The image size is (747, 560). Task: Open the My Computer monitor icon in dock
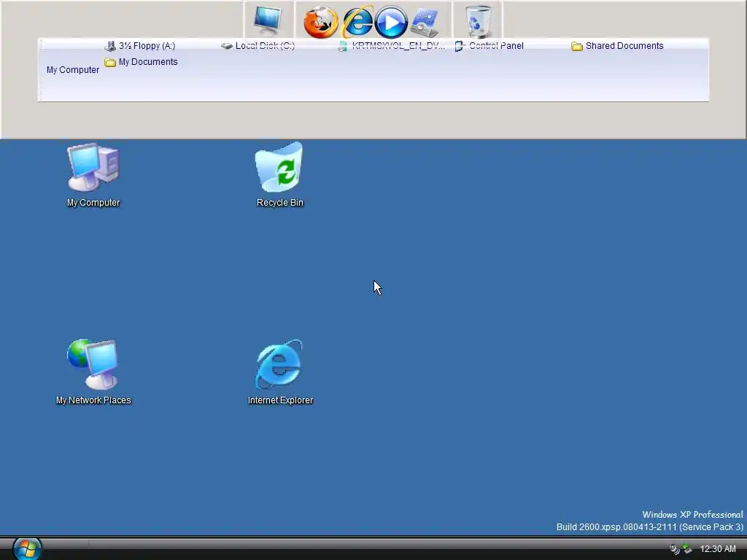pos(268,21)
